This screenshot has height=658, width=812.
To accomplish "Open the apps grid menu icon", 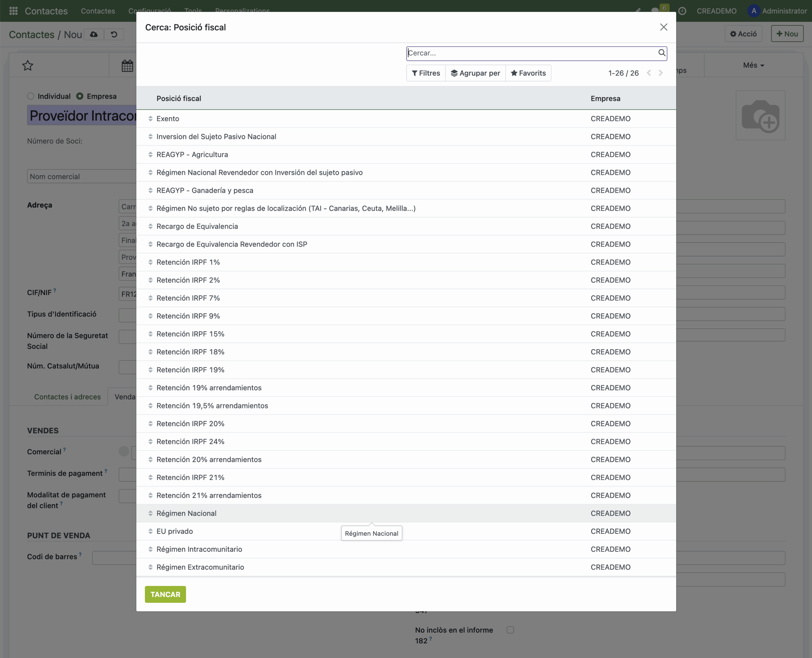I will (x=13, y=11).
